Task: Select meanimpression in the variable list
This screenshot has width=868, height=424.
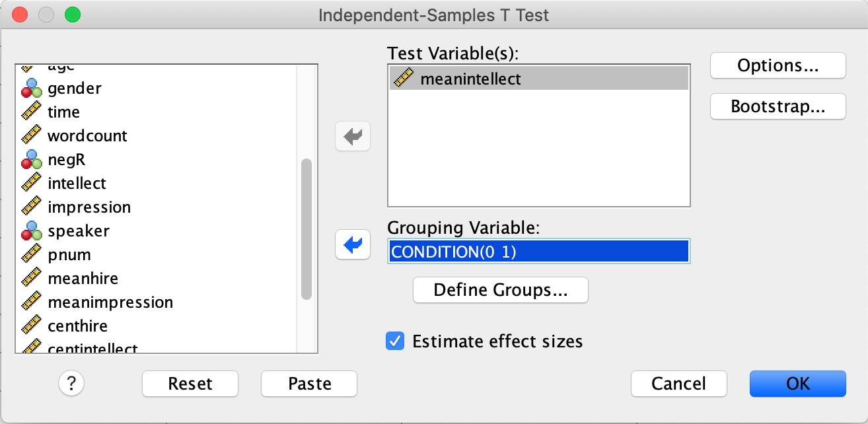Action: tap(110, 302)
